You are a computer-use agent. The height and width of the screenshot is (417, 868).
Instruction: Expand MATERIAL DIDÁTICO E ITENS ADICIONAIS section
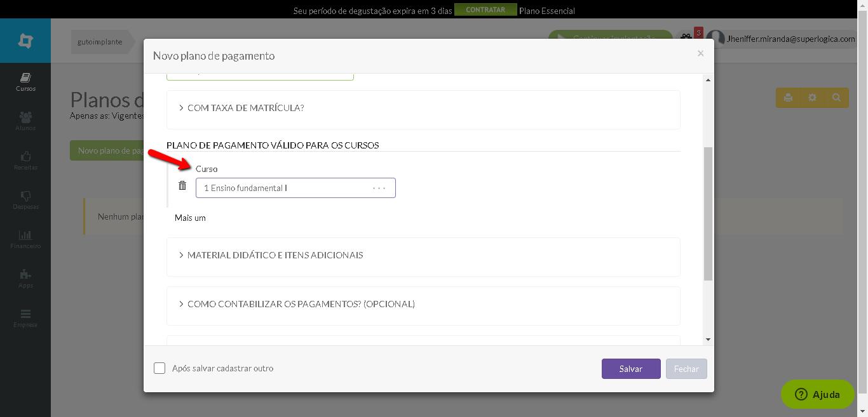(423, 256)
